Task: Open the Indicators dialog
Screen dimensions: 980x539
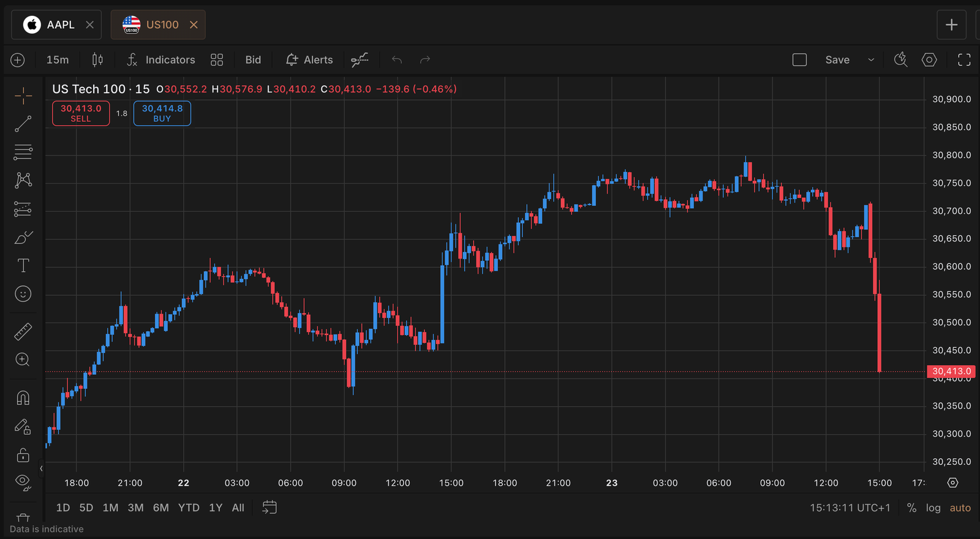Action: point(160,59)
